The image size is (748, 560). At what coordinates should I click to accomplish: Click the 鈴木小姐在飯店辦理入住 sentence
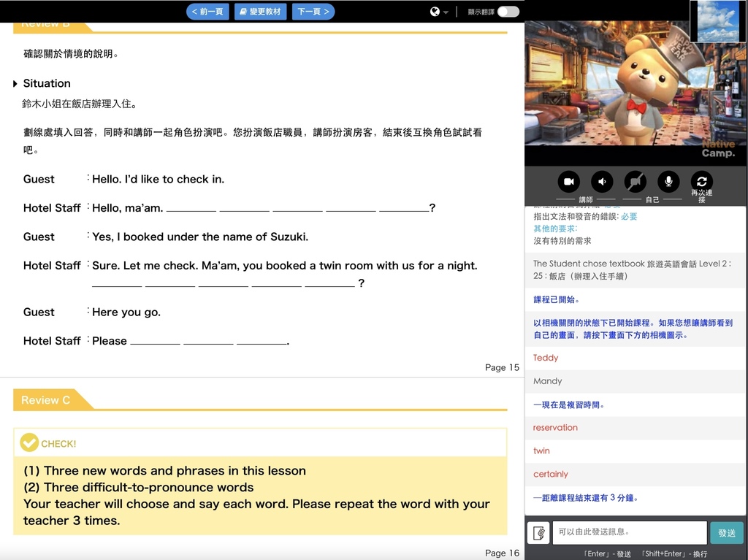[79, 104]
